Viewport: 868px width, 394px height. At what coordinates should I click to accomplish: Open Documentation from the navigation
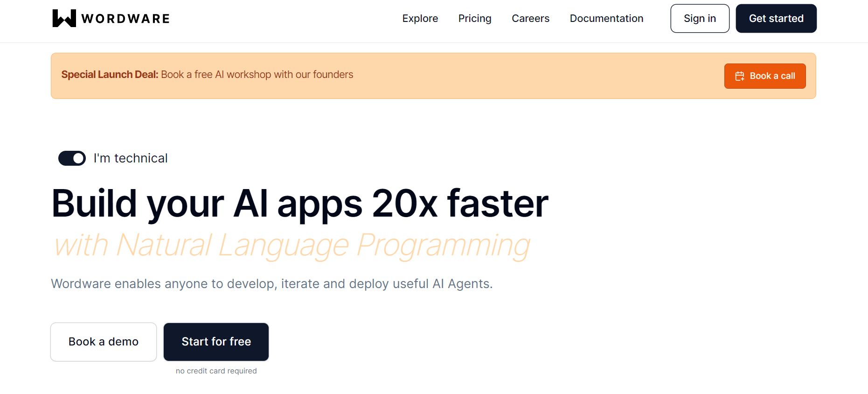[606, 18]
